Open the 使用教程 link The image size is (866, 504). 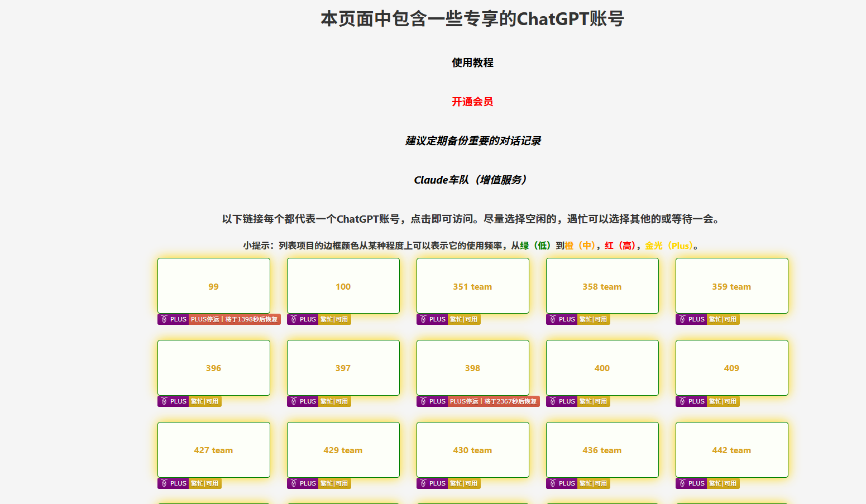472,63
